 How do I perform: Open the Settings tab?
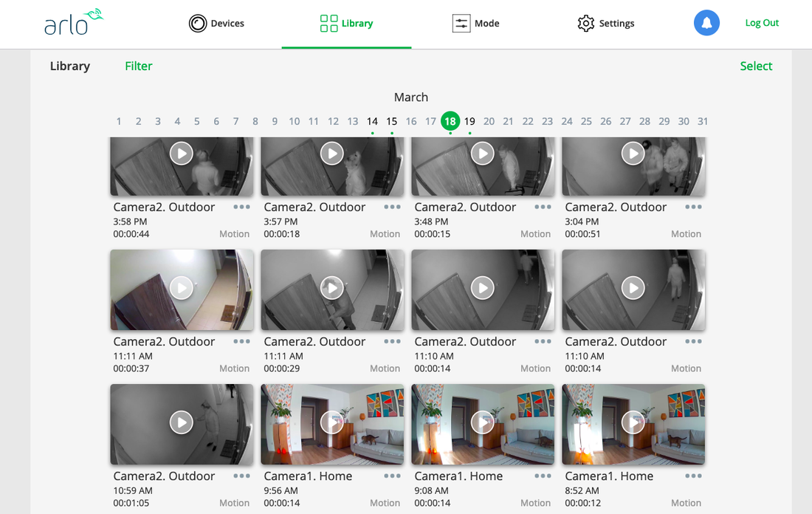pos(606,24)
